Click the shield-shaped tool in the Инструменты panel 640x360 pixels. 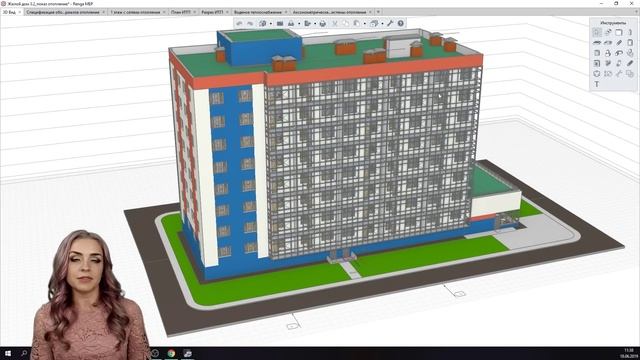pyautogui.click(x=596, y=73)
